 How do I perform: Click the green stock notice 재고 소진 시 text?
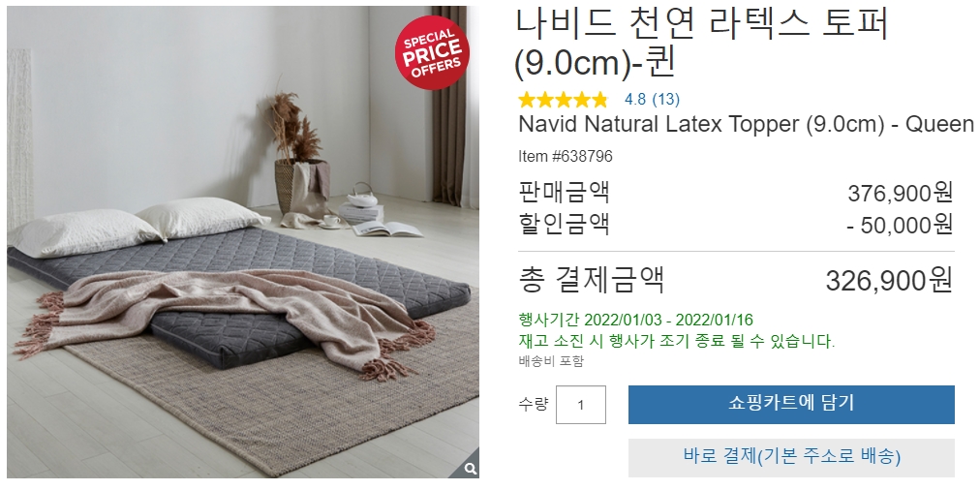[x=676, y=341]
